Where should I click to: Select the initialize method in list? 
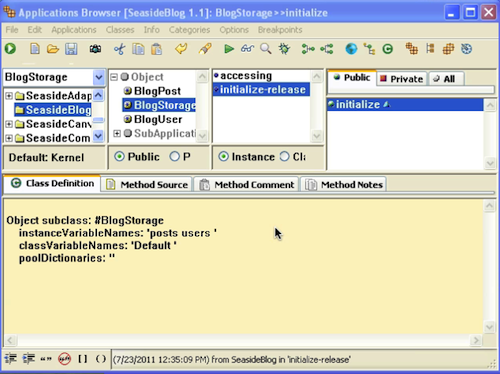point(405,105)
